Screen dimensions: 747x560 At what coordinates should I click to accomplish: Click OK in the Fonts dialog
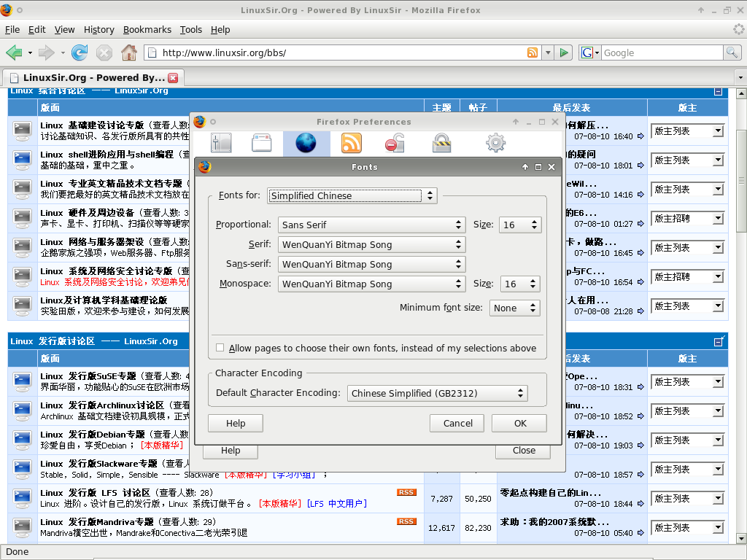tap(519, 424)
